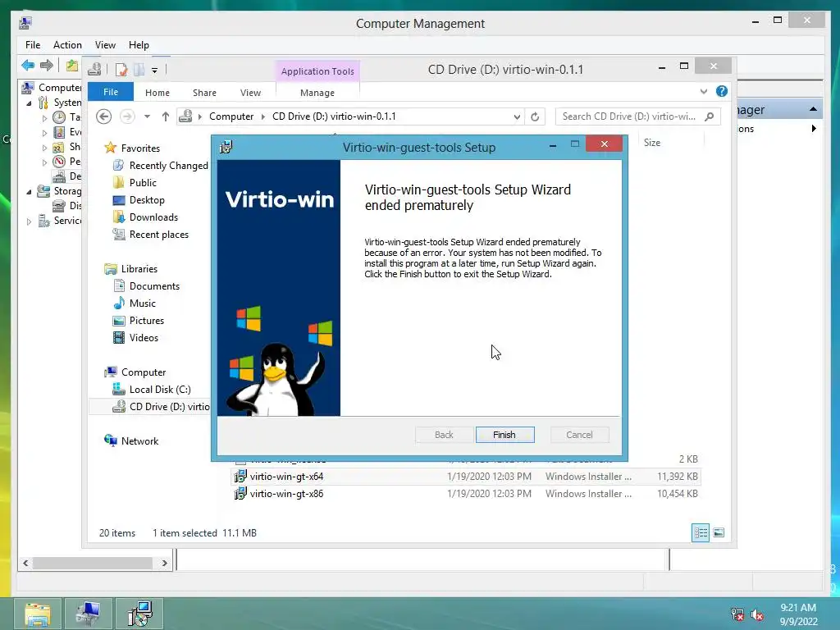Open the Manage ribbon tab
The width and height of the screenshot is (840, 630).
click(x=317, y=93)
